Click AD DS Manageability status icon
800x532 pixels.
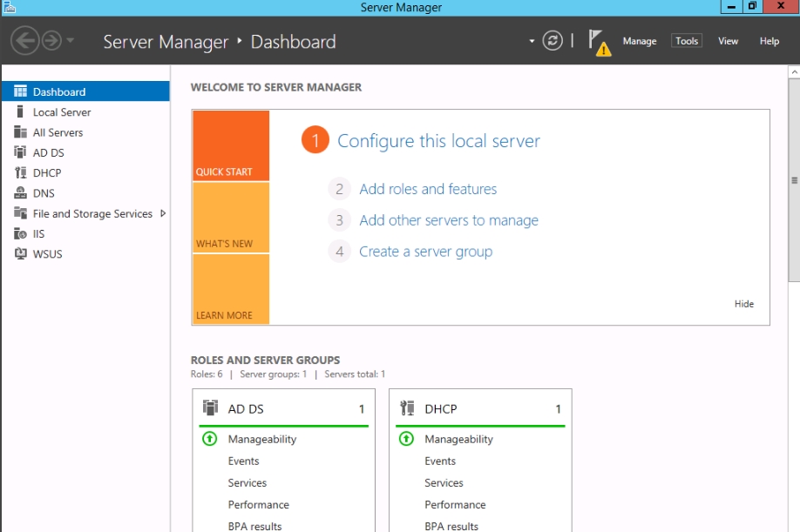[210, 438]
